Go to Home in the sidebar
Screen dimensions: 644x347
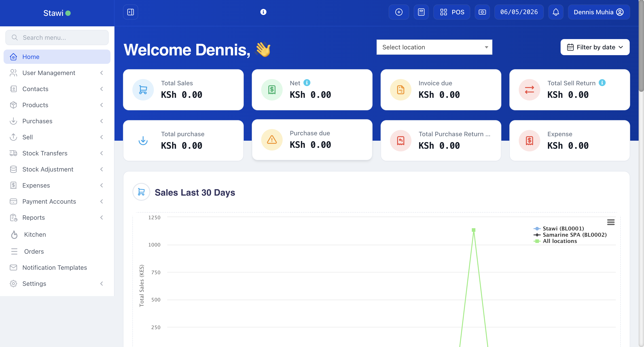tap(57, 57)
